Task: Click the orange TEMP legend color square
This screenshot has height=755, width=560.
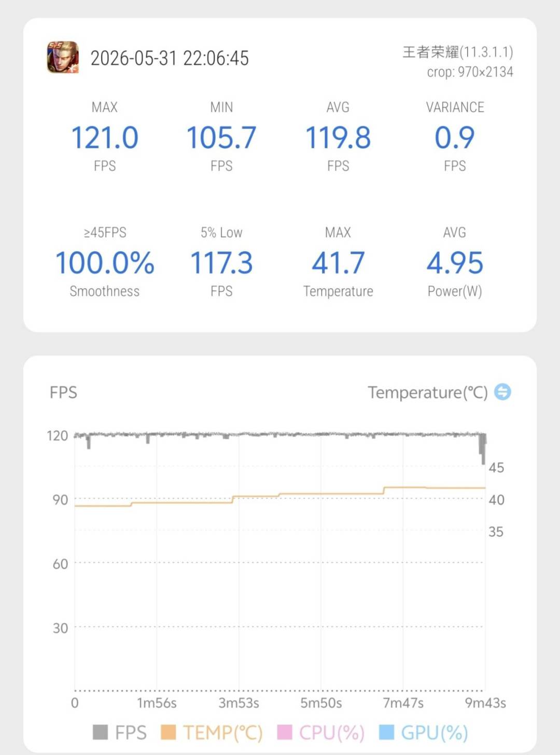Action: pyautogui.click(x=169, y=732)
